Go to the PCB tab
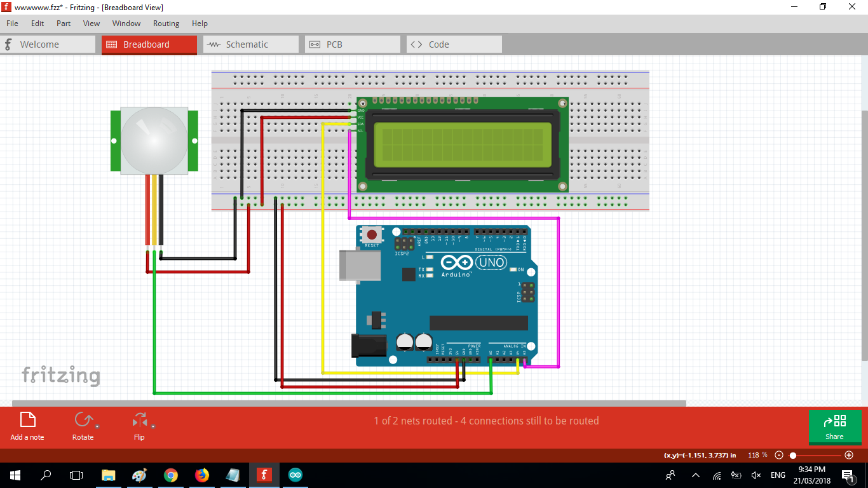This screenshot has width=868, height=488. click(x=353, y=44)
